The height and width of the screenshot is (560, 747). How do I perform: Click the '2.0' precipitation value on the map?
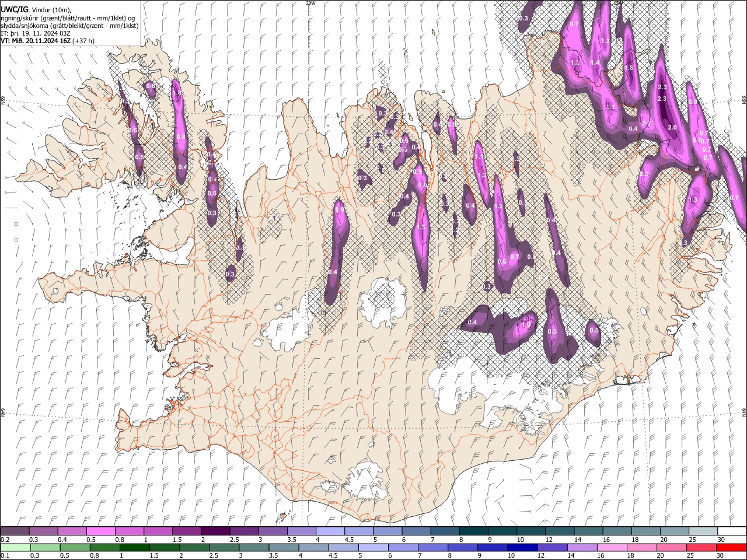tap(672, 127)
